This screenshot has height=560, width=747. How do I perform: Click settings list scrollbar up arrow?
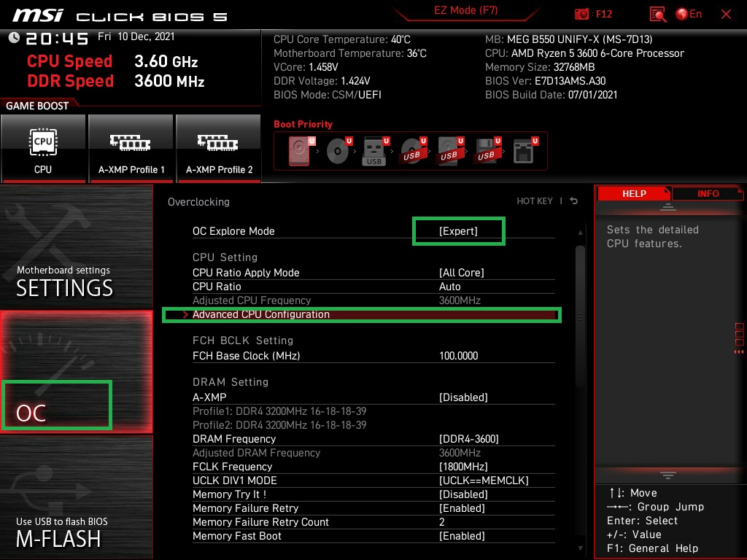pyautogui.click(x=580, y=233)
